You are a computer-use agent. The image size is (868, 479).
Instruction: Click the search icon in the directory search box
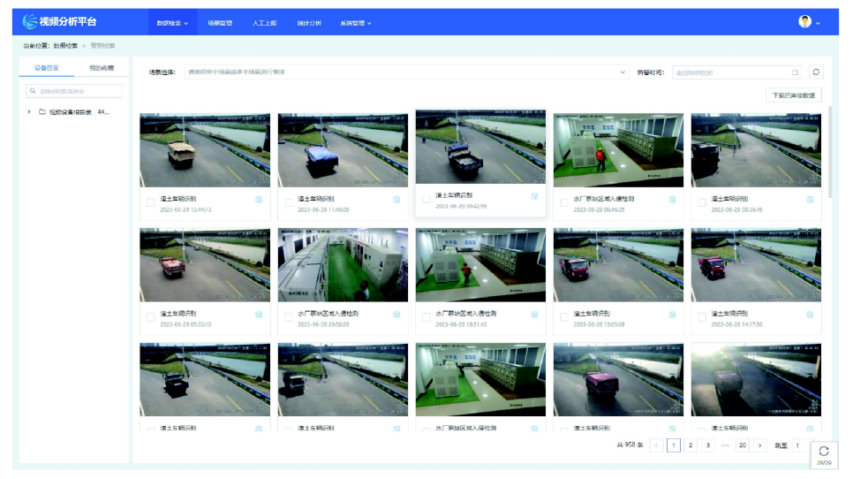33,91
